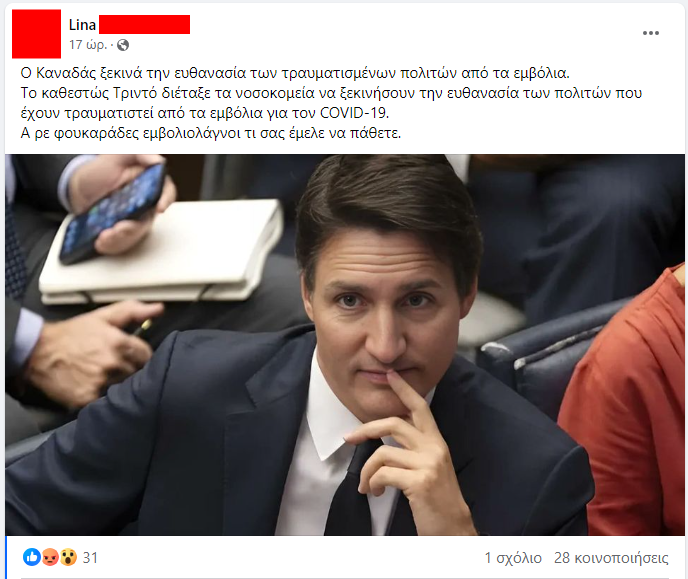This screenshot has width=688, height=579.
Task: Click the 17 ώρ. timestamp
Action: [88, 45]
